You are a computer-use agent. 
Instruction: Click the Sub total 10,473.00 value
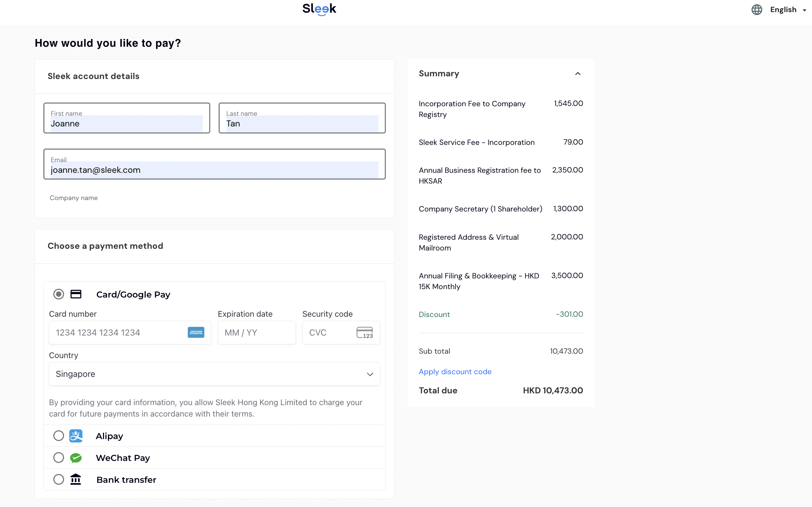(x=566, y=351)
